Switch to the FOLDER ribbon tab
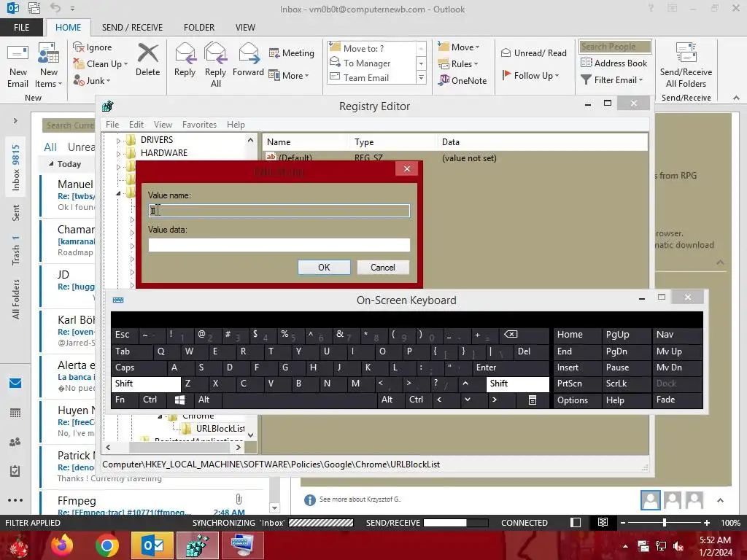The height and width of the screenshot is (560, 747). point(199,28)
